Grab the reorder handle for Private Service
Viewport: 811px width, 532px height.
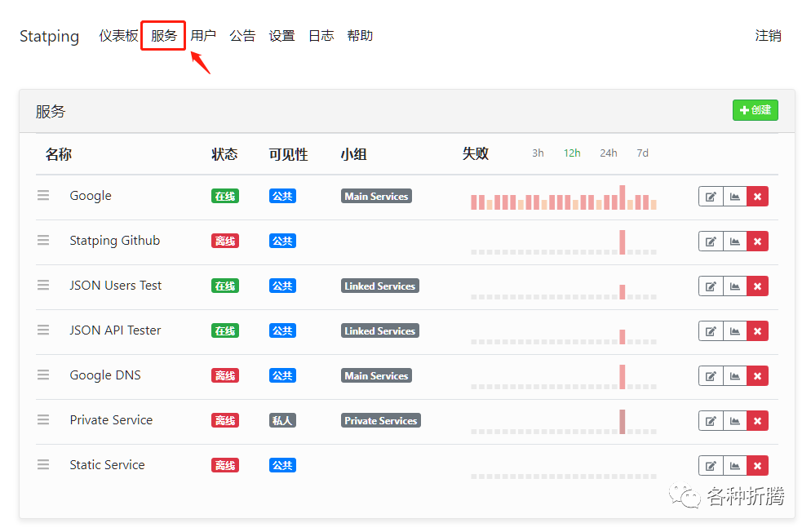tap(43, 420)
